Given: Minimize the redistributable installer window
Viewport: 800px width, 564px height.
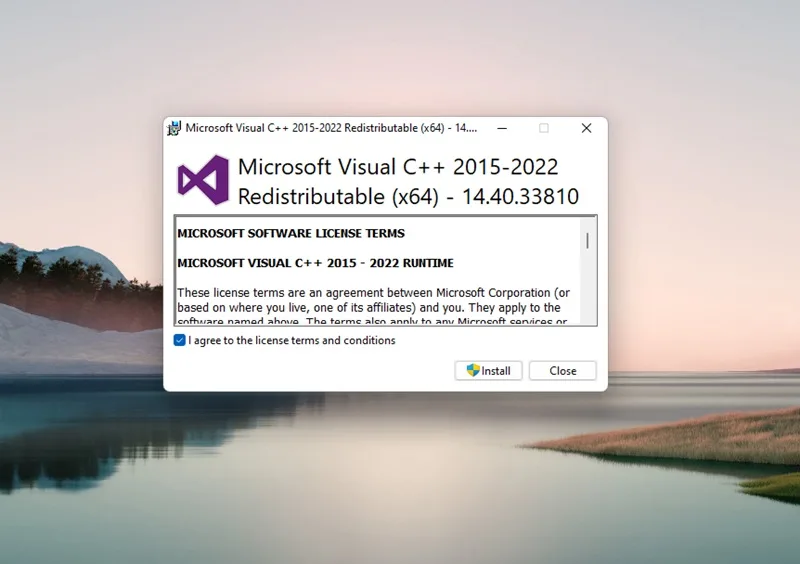Looking at the screenshot, I should 502,128.
